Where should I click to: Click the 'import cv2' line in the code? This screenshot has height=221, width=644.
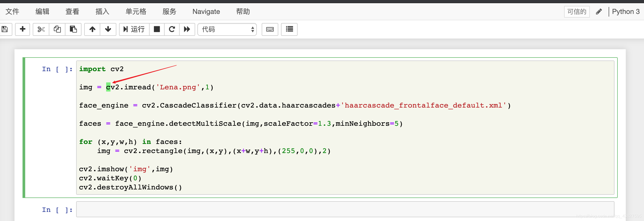tap(101, 69)
